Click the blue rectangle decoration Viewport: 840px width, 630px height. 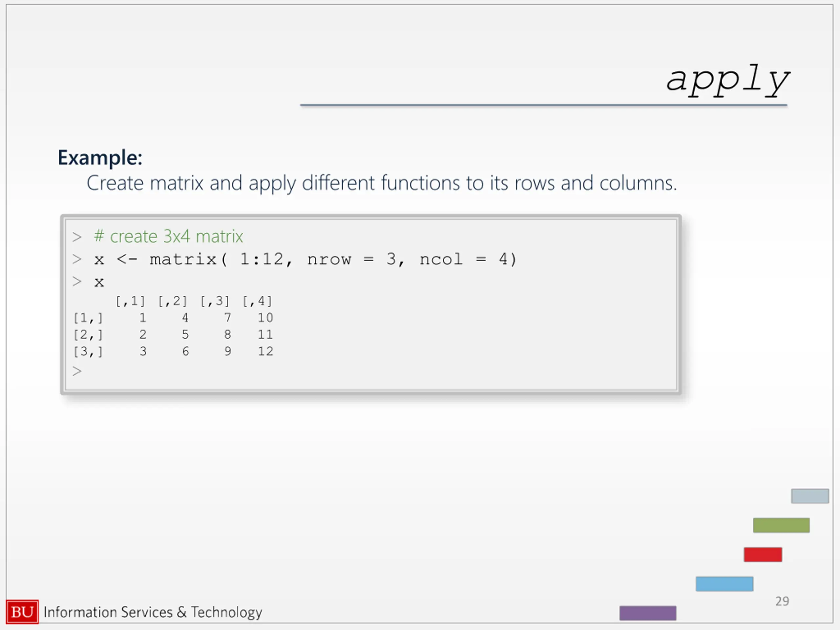pos(724,584)
